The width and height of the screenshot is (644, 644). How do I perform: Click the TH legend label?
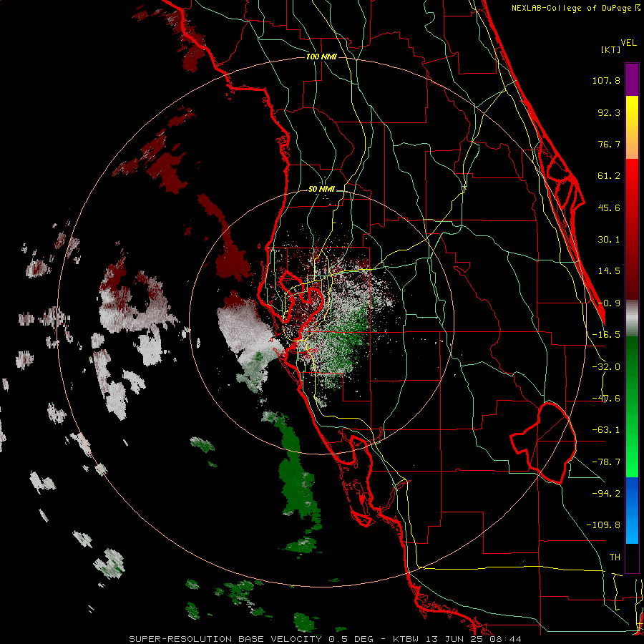pyautogui.click(x=615, y=557)
